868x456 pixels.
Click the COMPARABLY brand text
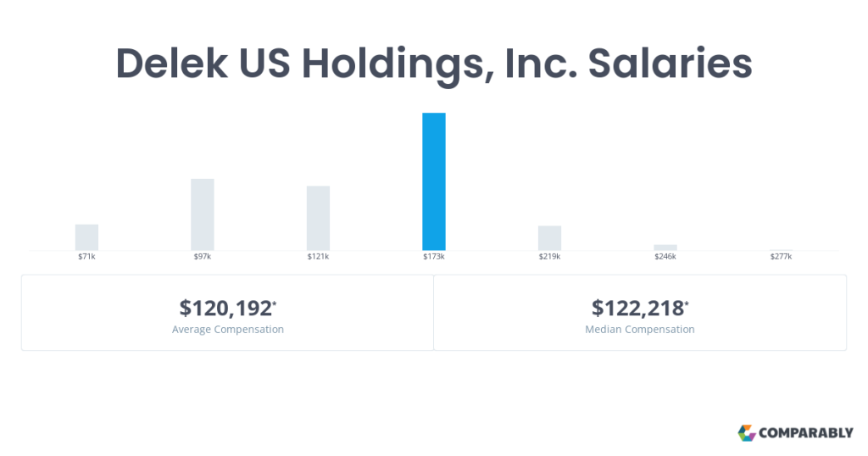(x=806, y=433)
